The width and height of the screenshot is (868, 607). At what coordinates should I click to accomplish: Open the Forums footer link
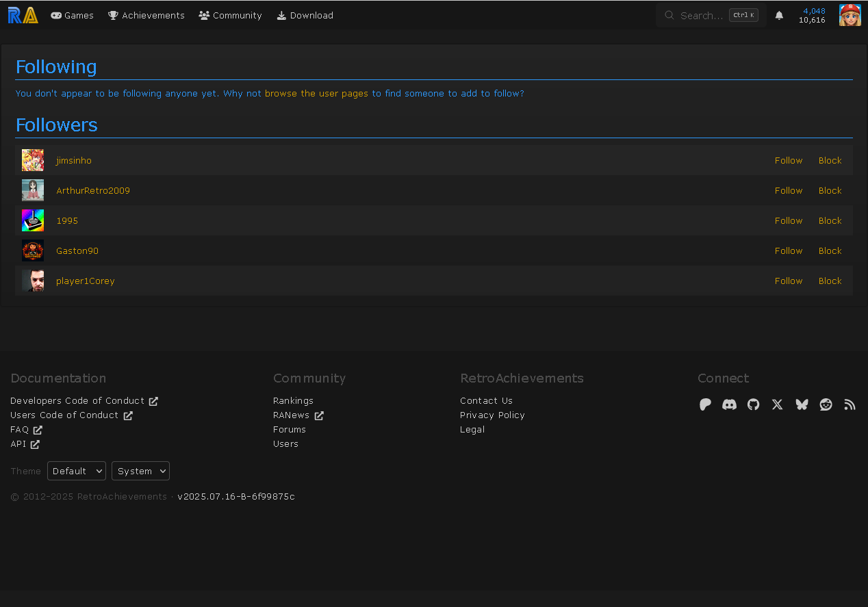coord(290,430)
